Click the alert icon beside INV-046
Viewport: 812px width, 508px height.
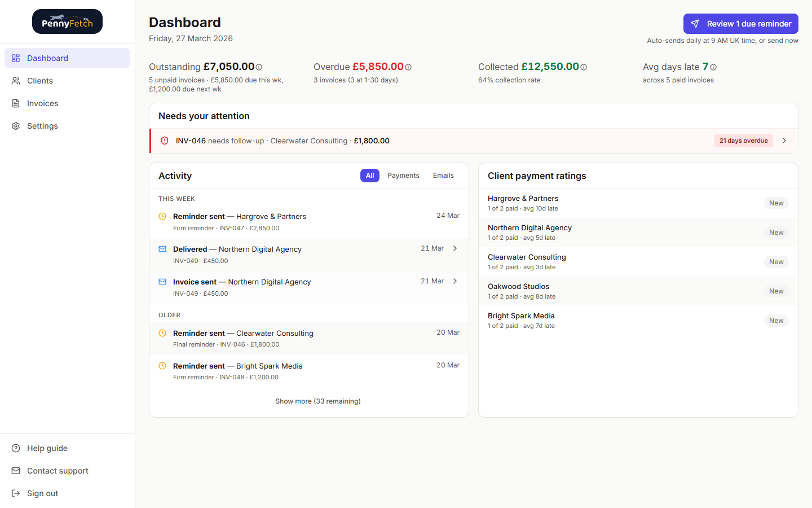(164, 140)
